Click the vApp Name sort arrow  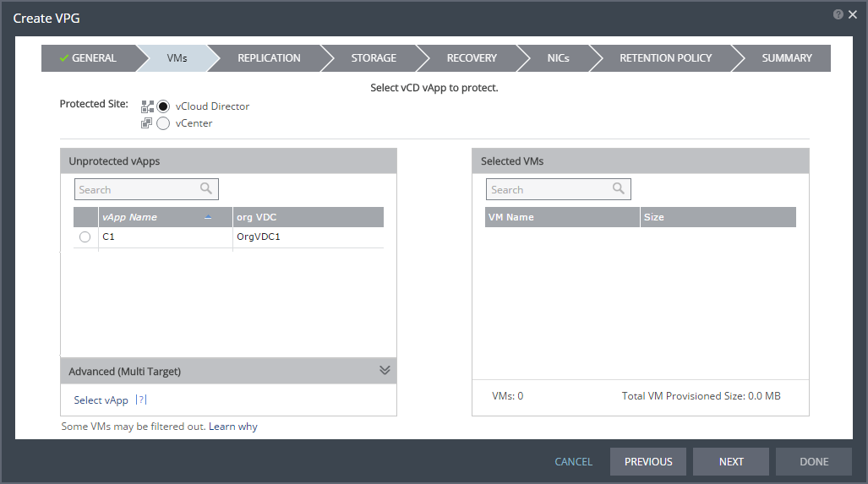click(208, 217)
